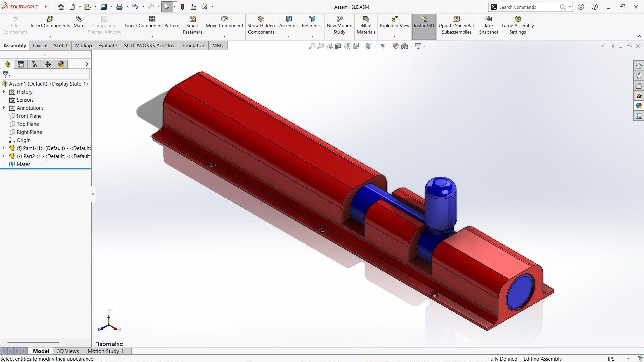
Task: Open the Move Component dropdown arrow
Action: pos(224,36)
